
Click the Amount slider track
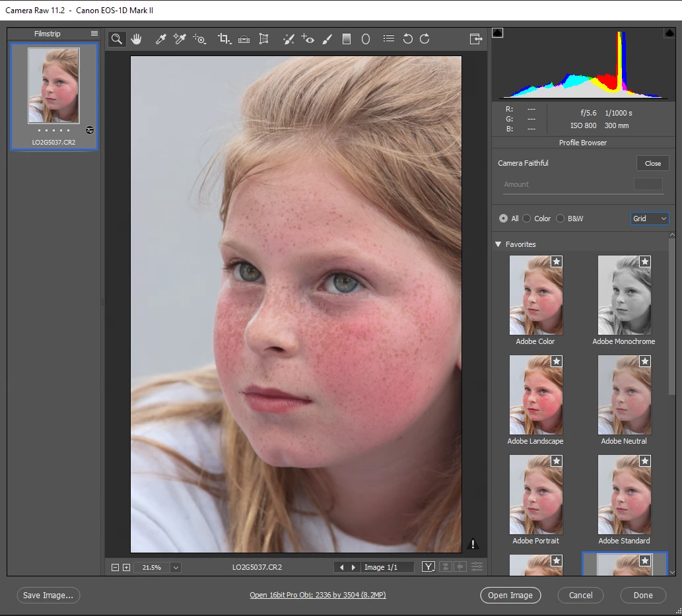583,193
